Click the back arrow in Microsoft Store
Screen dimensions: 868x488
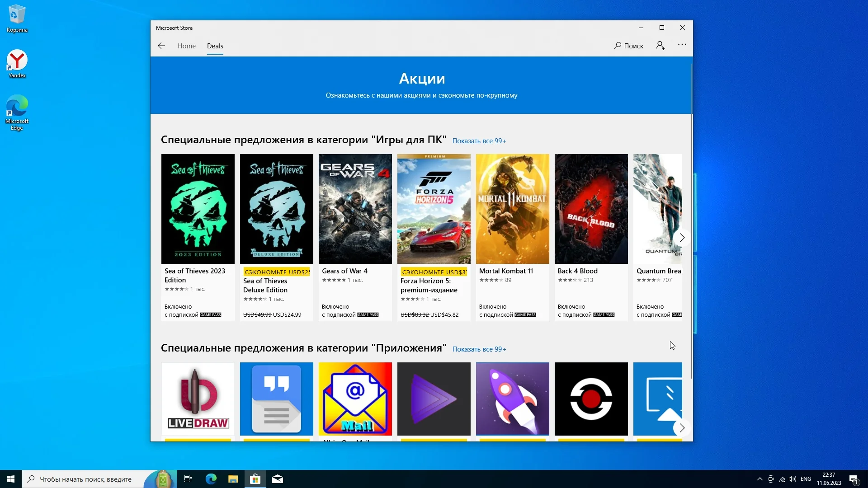[161, 46]
